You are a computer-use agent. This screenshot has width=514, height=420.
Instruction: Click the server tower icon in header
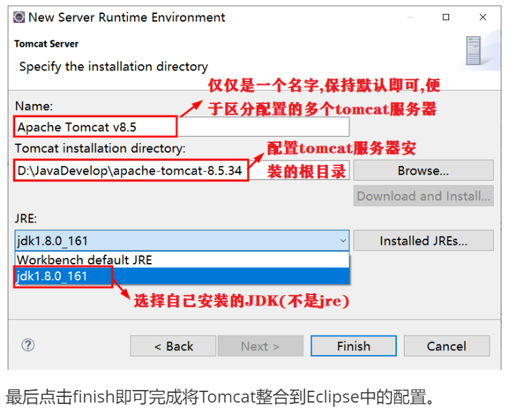point(474,50)
